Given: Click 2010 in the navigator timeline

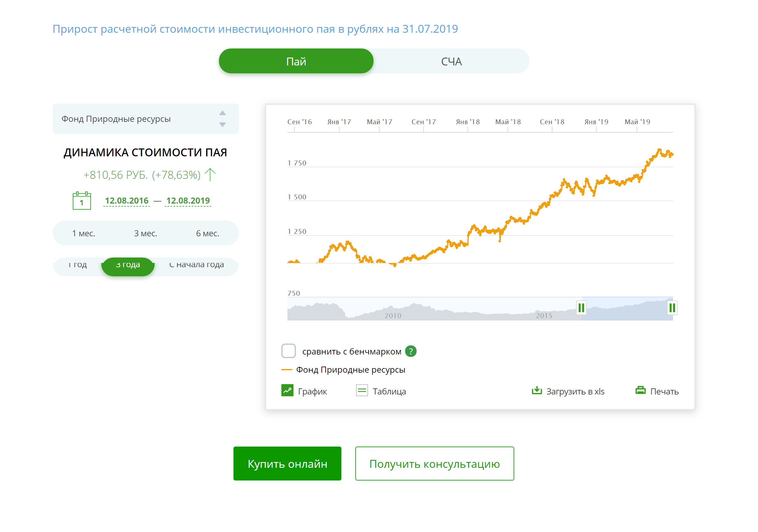Looking at the screenshot, I should [393, 316].
